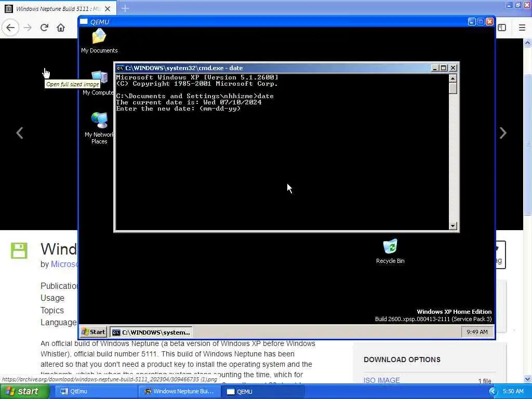532x399 pixels.
Task: Click cmd scrollbar up arrow
Action: pos(453,78)
